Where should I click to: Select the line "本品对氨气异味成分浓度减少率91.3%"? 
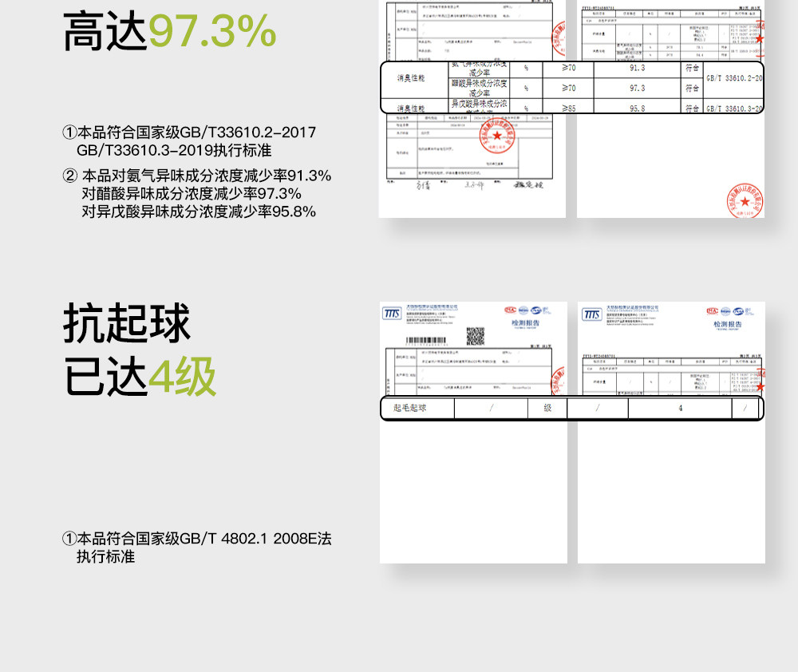click(x=207, y=176)
